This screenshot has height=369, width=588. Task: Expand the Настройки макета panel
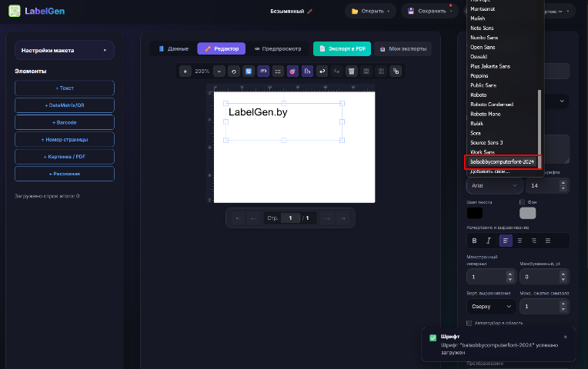65,50
